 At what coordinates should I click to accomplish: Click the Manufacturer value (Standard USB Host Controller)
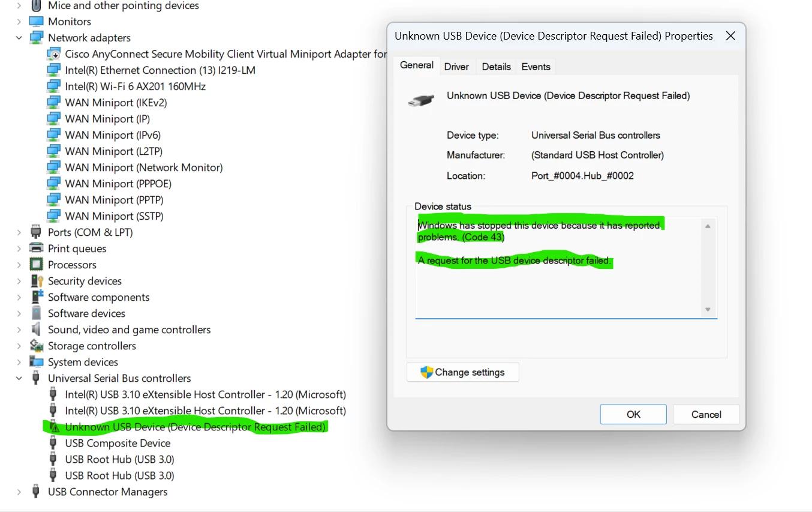[x=597, y=155]
